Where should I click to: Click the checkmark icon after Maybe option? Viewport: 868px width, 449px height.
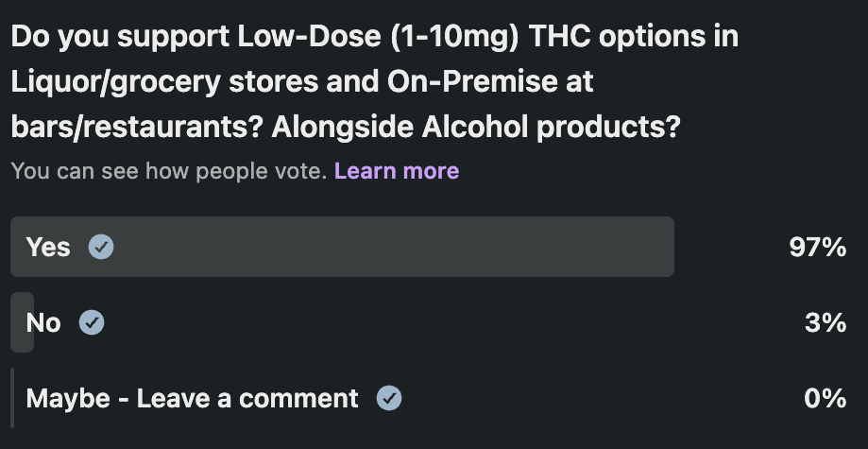coord(389,399)
